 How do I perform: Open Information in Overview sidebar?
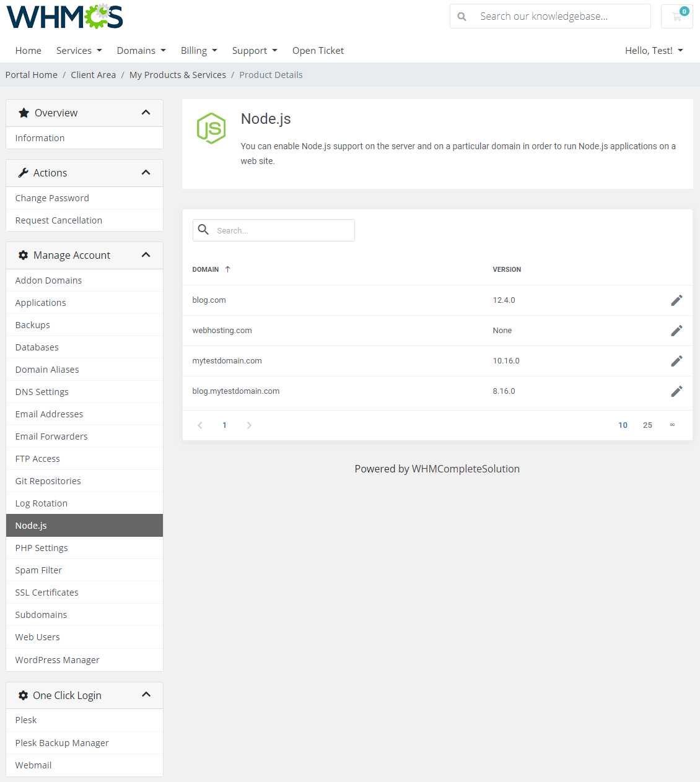pos(84,138)
